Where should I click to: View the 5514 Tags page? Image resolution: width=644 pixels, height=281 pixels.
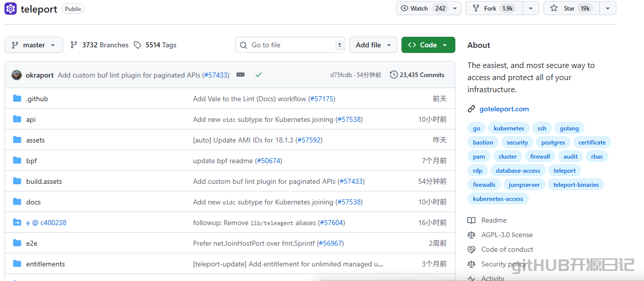[x=155, y=45]
